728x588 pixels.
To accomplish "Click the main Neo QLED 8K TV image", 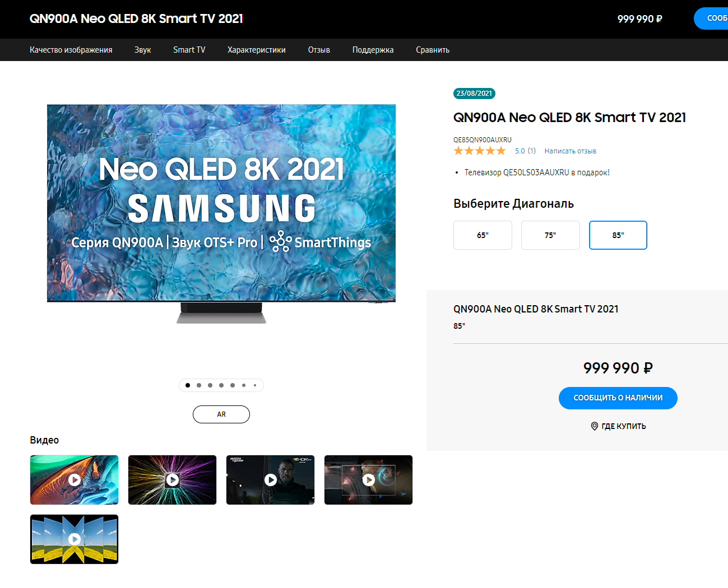I will tap(221, 214).
